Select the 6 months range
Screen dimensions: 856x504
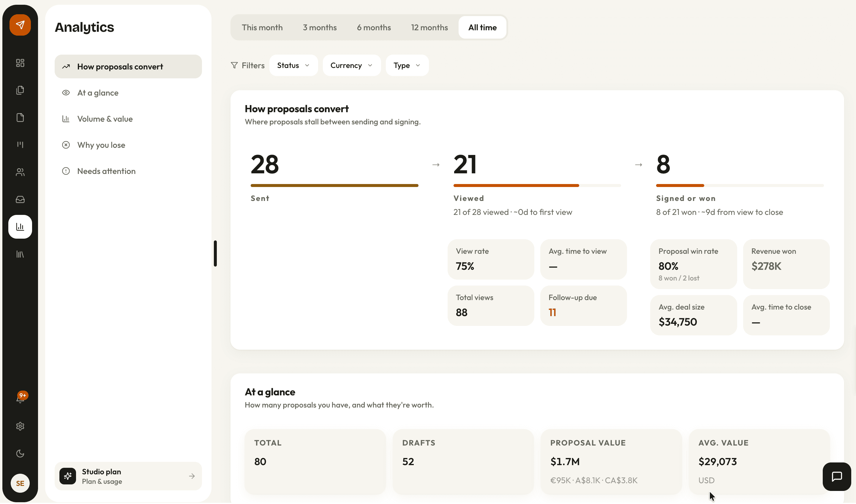coord(373,28)
